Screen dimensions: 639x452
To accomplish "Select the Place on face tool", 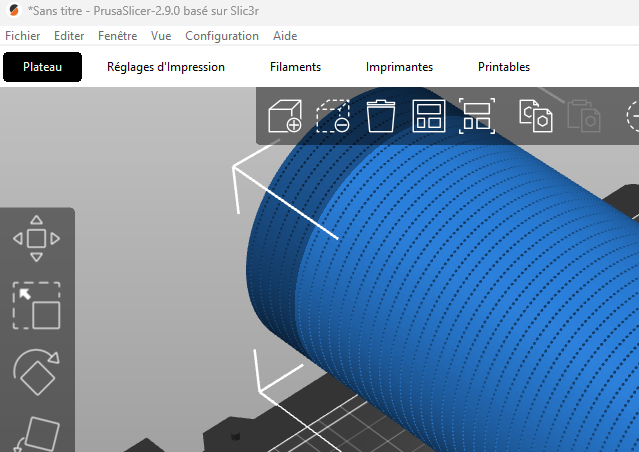I will [36, 435].
